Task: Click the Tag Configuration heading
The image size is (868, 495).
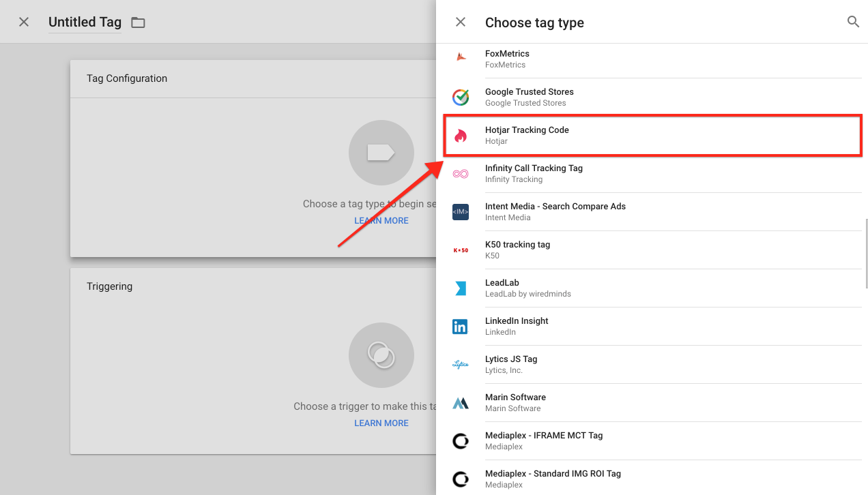Action: pos(127,78)
